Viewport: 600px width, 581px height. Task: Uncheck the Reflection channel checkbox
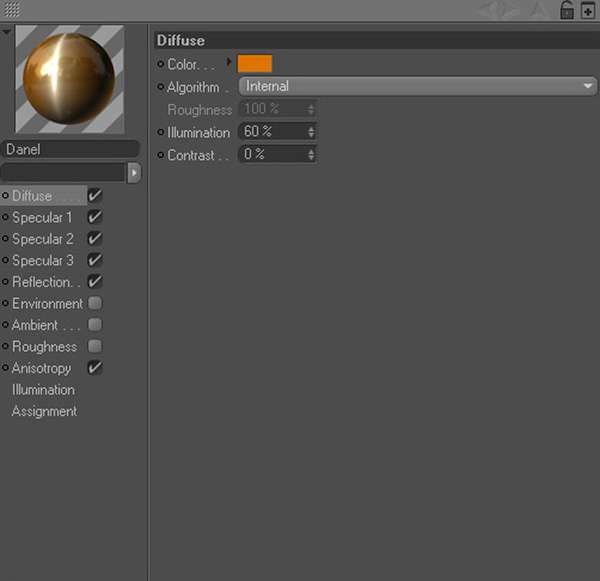(95, 282)
